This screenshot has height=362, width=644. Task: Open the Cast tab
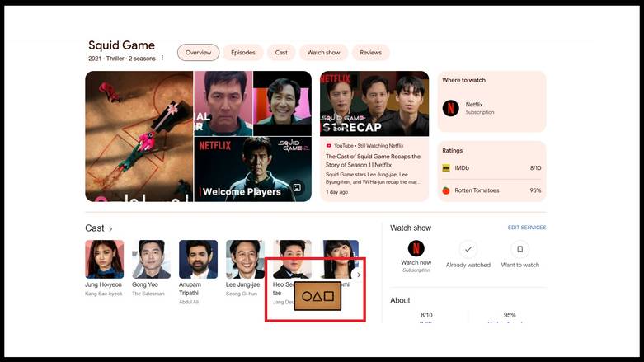(281, 53)
